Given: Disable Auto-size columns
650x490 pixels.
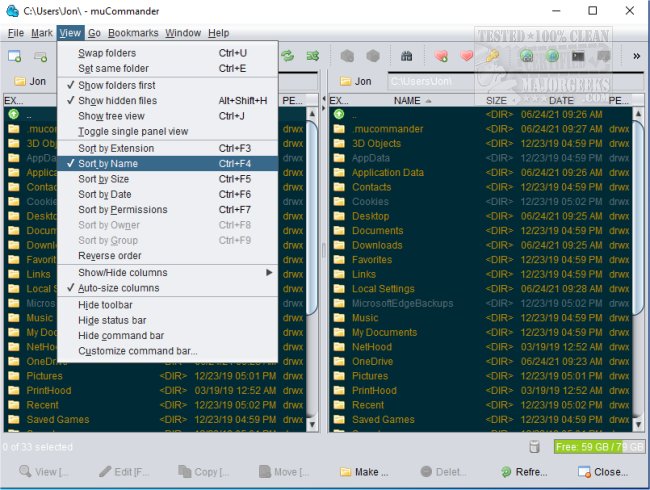Looking at the screenshot, I should pyautogui.click(x=118, y=288).
